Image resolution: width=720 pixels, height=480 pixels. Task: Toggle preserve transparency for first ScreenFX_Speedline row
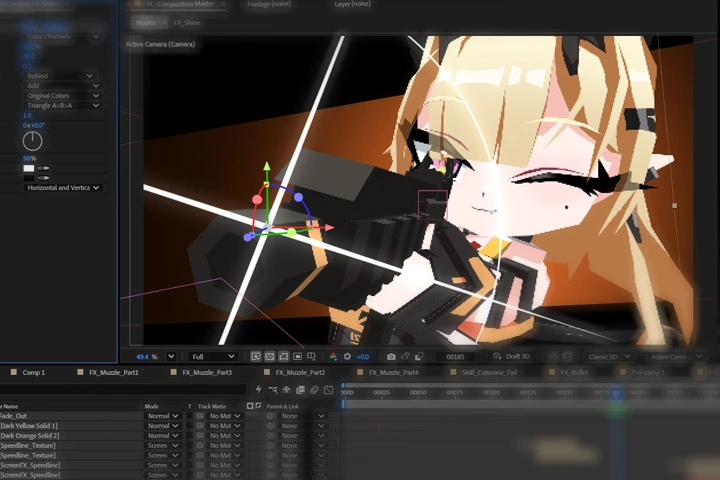click(x=189, y=465)
